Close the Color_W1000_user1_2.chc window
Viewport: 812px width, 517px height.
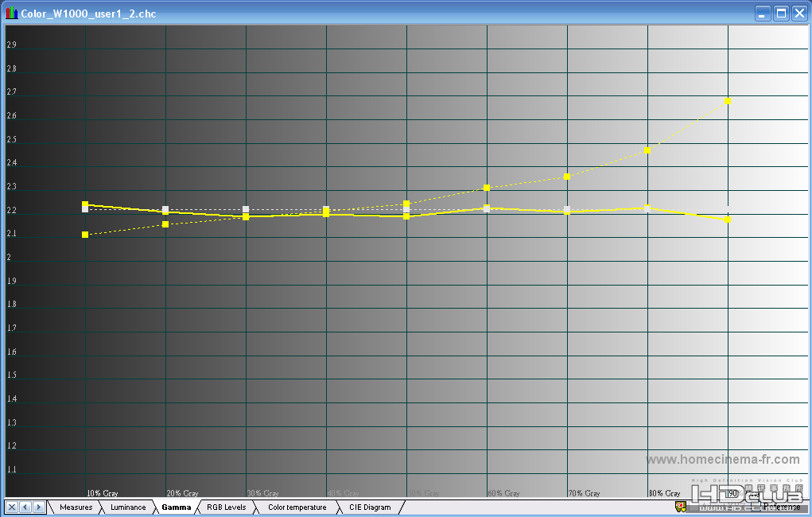point(799,13)
